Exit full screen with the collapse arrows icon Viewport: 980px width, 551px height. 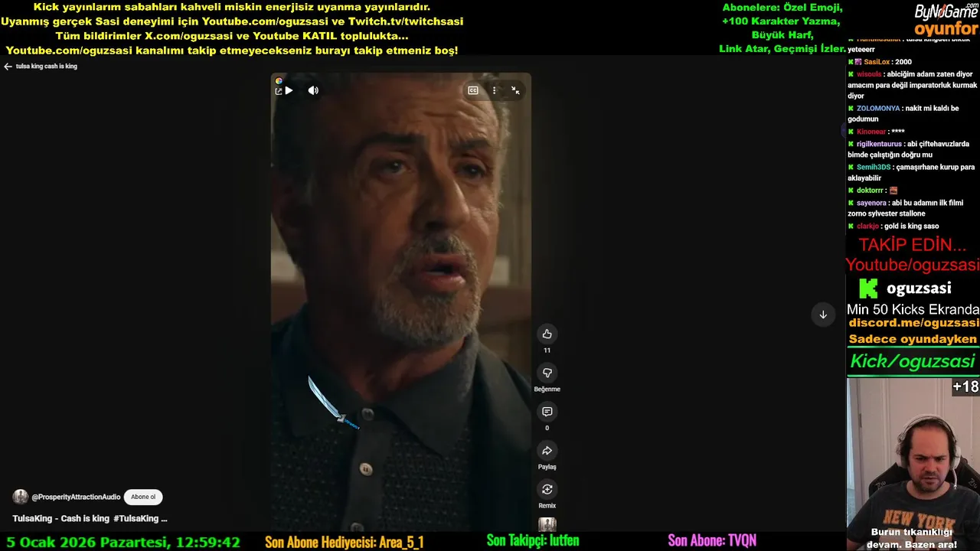515,90
